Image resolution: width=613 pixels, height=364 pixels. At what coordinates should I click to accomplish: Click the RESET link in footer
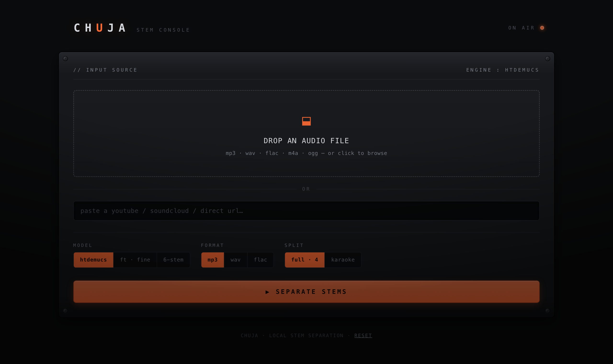[363, 336]
